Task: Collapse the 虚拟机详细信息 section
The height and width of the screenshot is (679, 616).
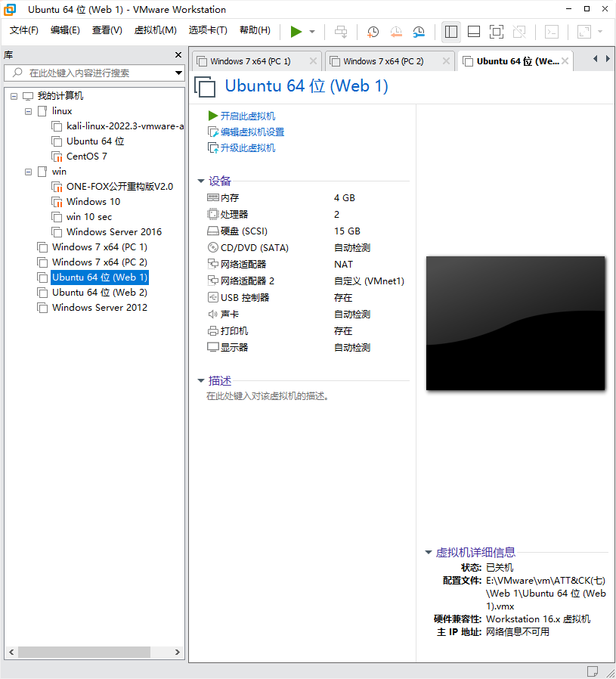Action: coord(428,553)
